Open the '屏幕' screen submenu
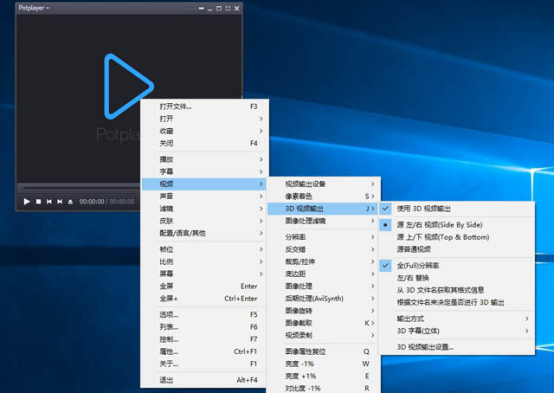This screenshot has width=554, height=393. pyautogui.click(x=205, y=274)
